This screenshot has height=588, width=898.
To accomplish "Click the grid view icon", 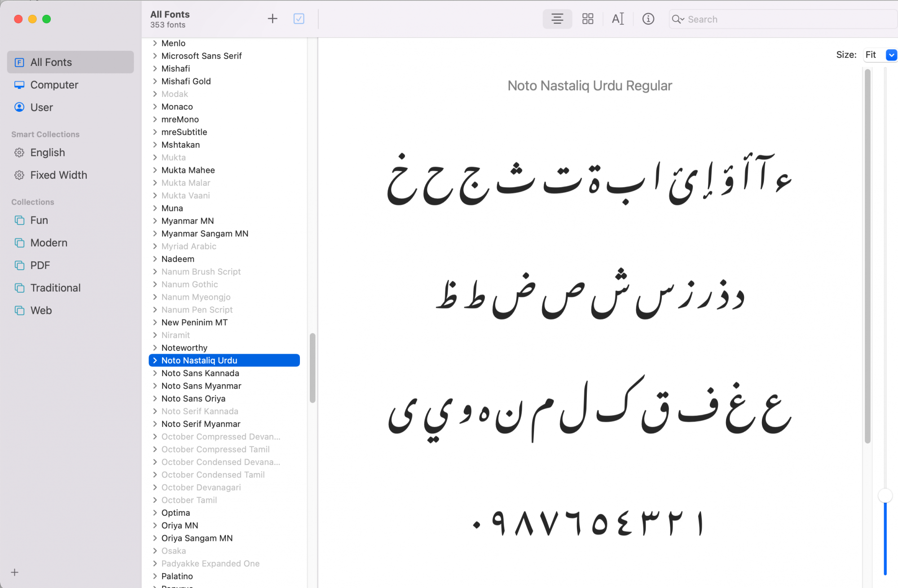I will 587,19.
